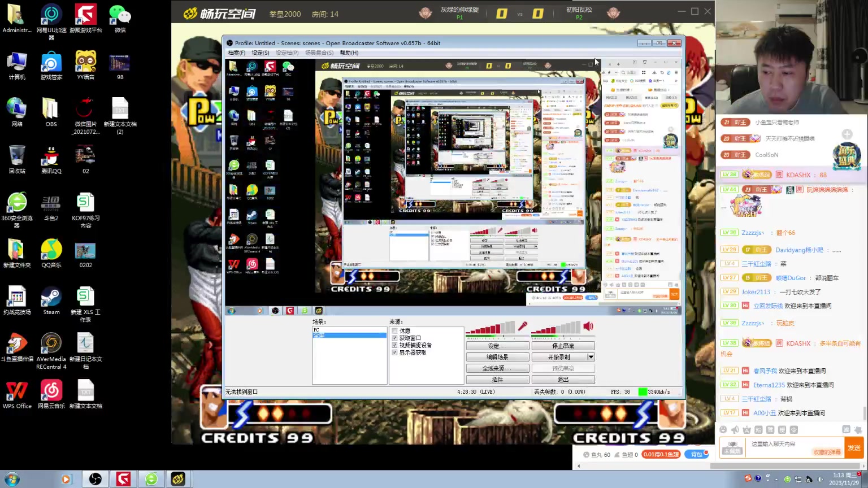Click the 编辑场景 button
This screenshot has width=868, height=488.
497,357
